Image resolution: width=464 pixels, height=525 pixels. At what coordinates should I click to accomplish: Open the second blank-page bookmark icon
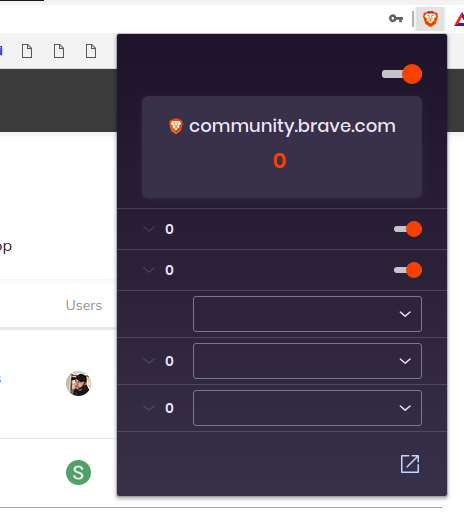(59, 51)
